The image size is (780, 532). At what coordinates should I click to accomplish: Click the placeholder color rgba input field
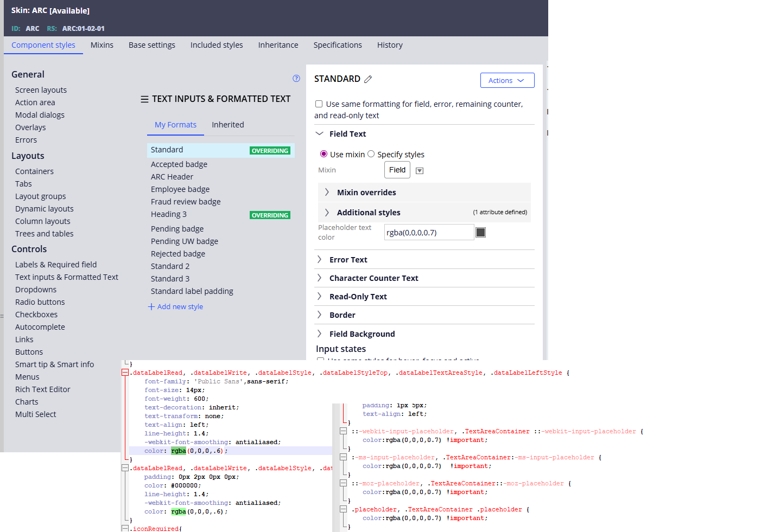point(429,233)
